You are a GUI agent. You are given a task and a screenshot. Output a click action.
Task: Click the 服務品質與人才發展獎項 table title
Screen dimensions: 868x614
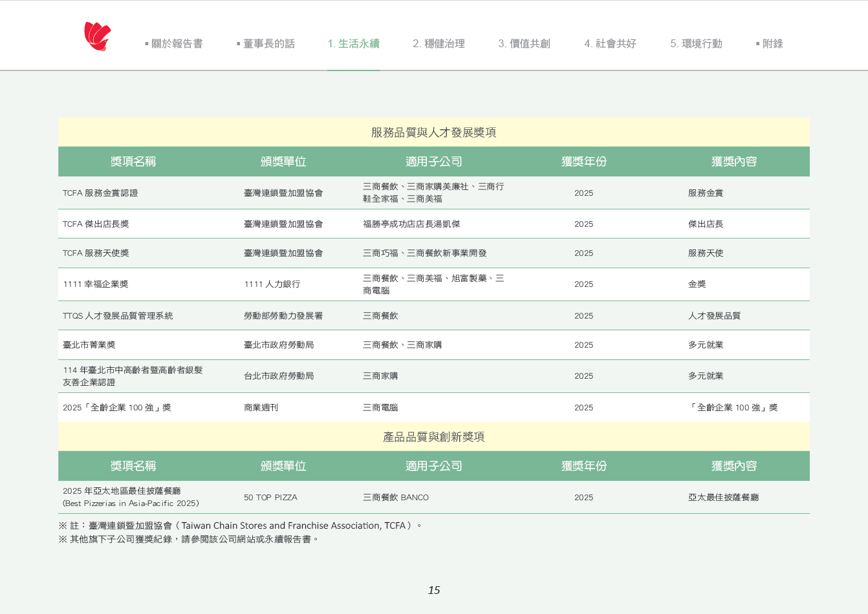coord(434,132)
